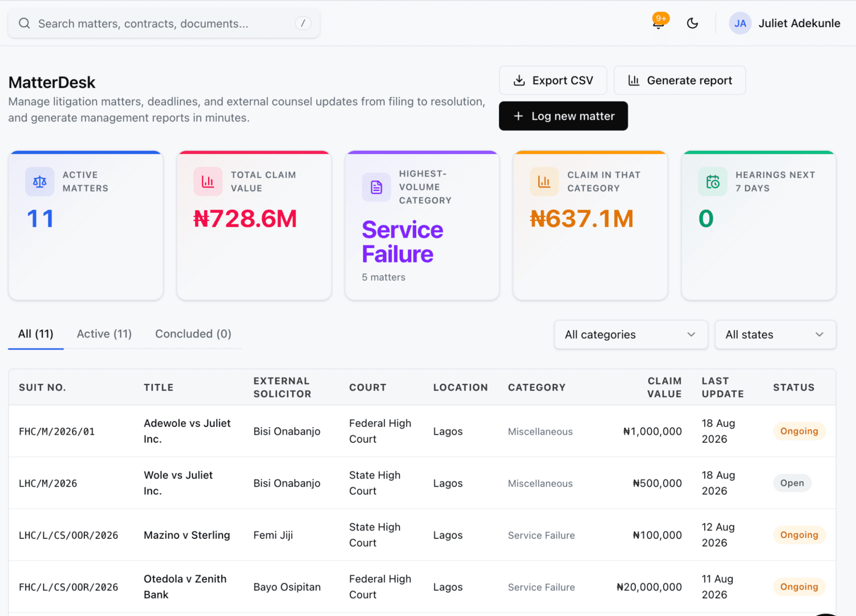Click the ₦20,000,000 claim value cell

point(649,587)
